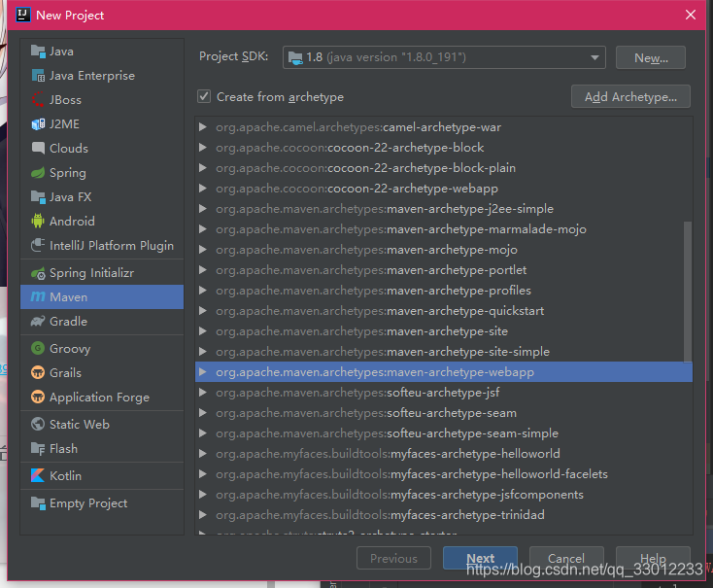Image resolution: width=713 pixels, height=588 pixels.
Task: Select myfaces-archetype-jsfcomponents row
Action: click(444, 495)
